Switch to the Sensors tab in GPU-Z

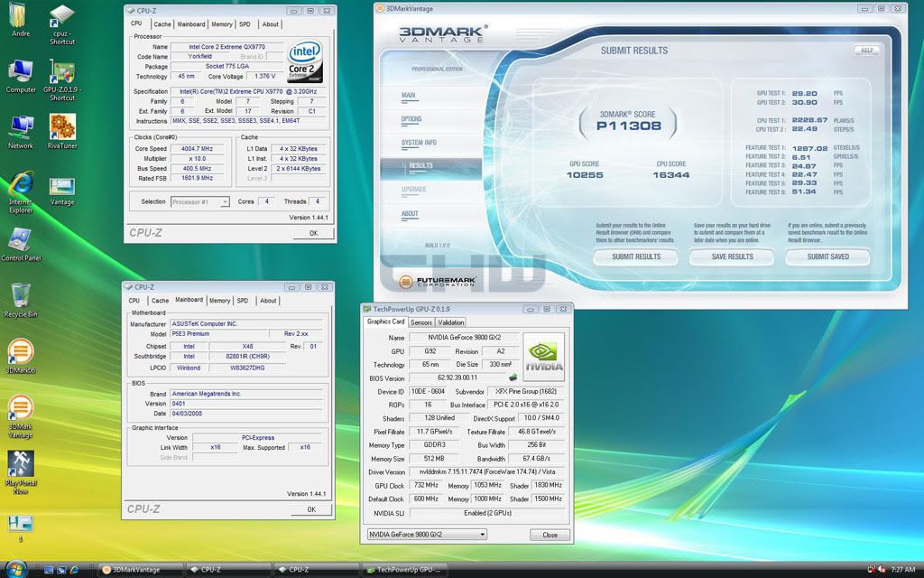tap(421, 322)
